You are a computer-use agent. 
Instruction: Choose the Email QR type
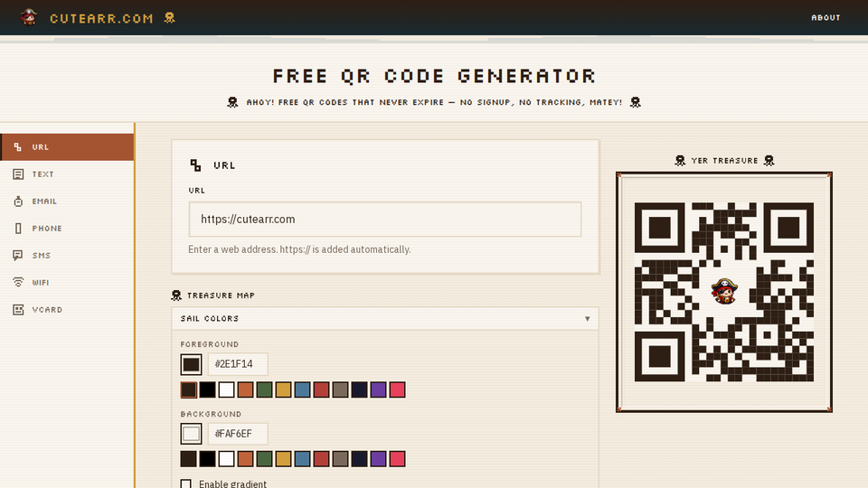67,202
